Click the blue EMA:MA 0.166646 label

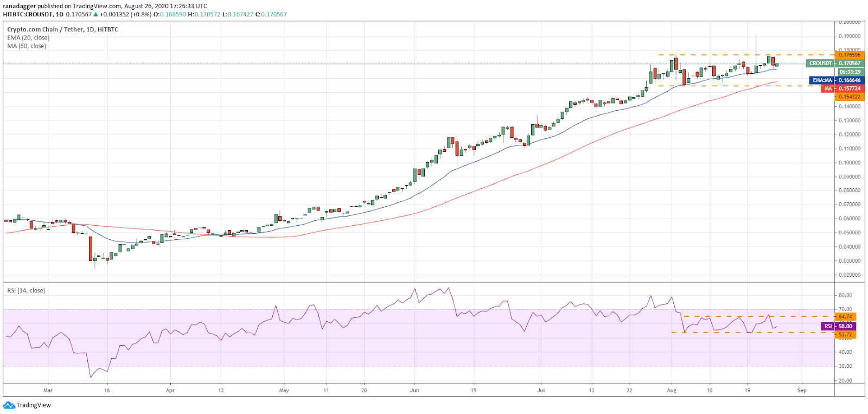point(837,80)
